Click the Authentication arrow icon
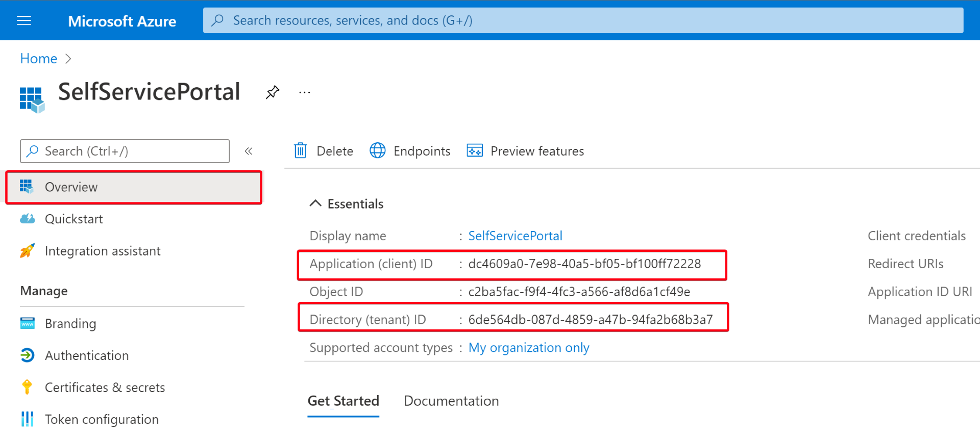980x439 pixels. 27,355
